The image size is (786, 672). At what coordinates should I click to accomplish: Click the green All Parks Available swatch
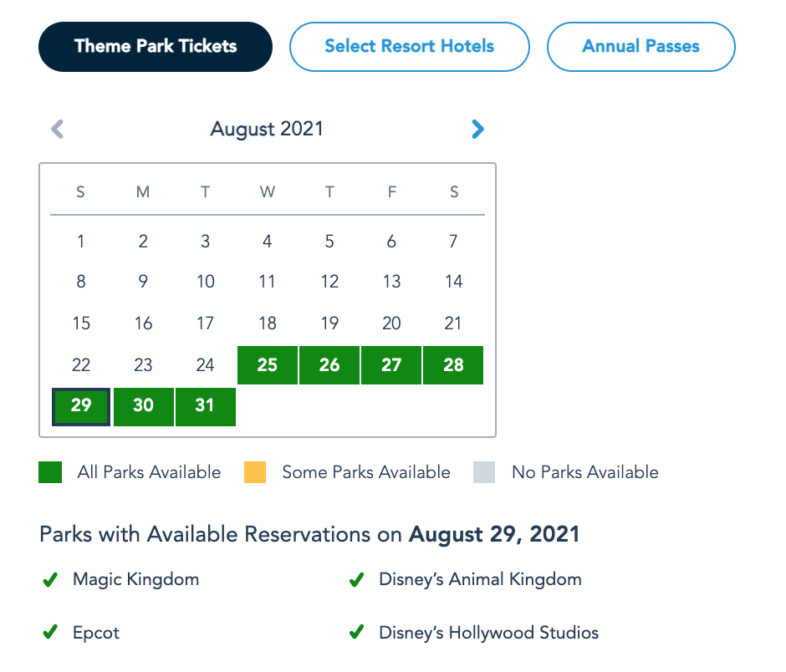(x=50, y=472)
